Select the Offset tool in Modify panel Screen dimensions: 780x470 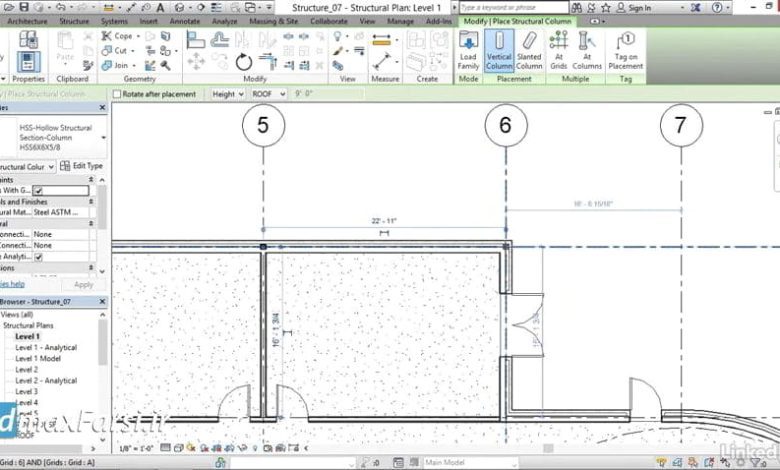219,39
